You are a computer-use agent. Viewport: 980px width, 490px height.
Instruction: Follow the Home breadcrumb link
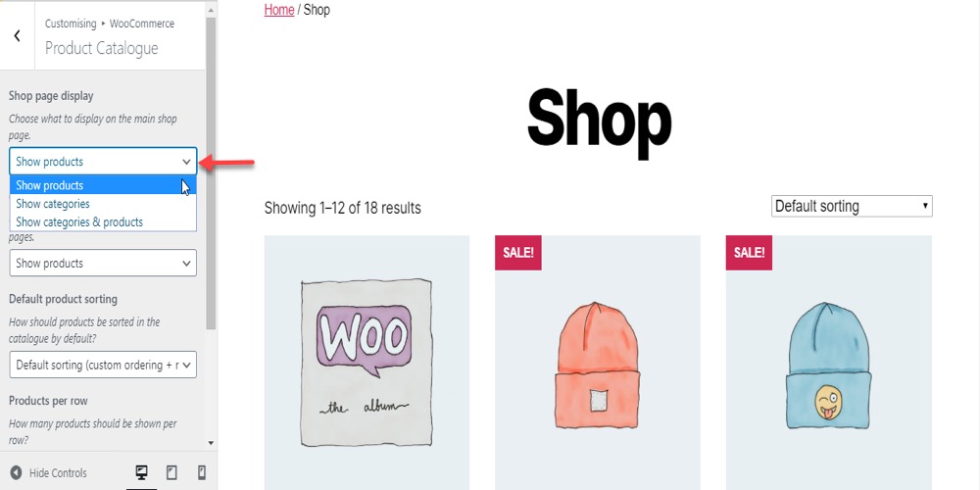tap(279, 10)
